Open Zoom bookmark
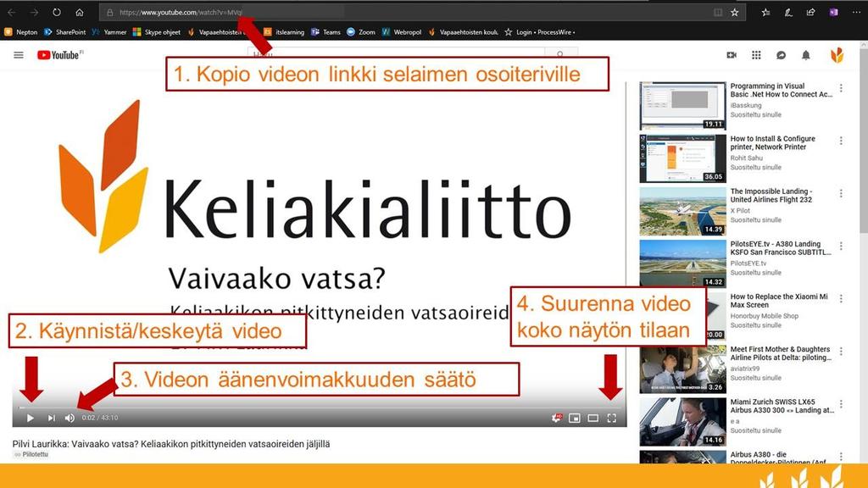 tap(361, 32)
